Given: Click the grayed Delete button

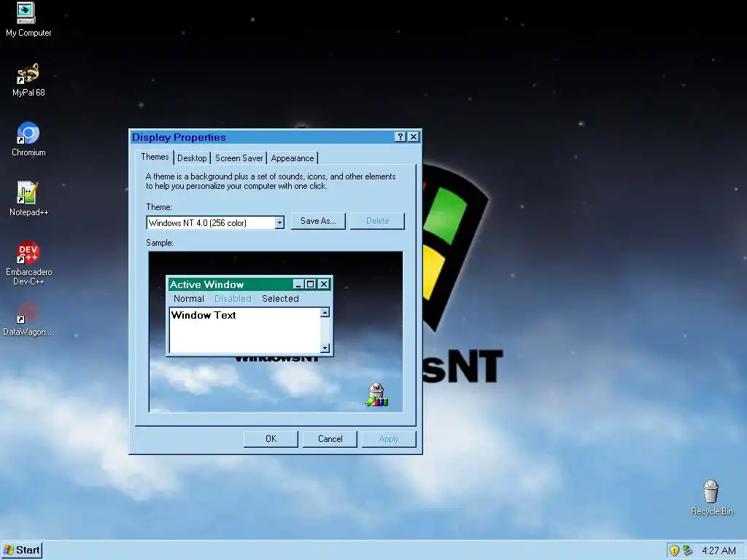Looking at the screenshot, I should point(377,221).
